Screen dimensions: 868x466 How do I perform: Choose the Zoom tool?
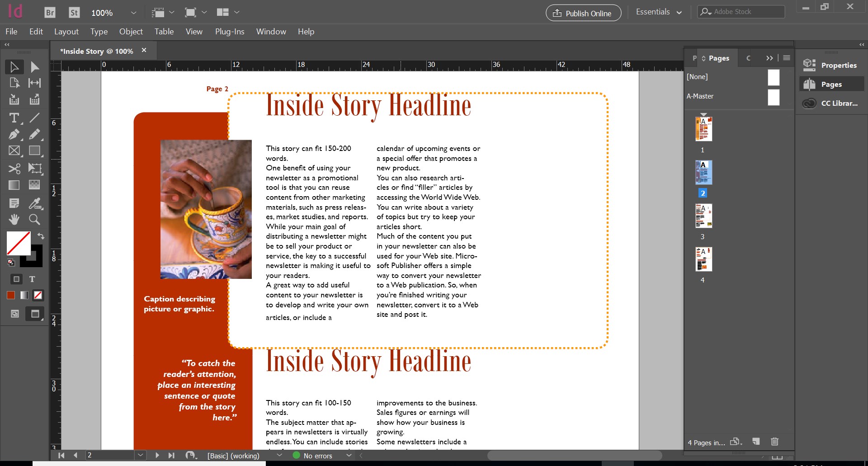(34, 219)
